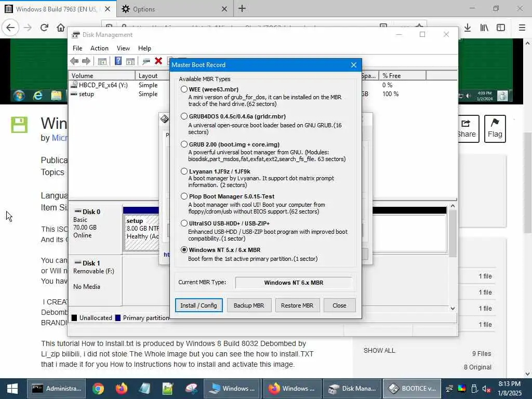Launch Chrome from the taskbar
The height and width of the screenshot is (399, 532).
[98, 389]
